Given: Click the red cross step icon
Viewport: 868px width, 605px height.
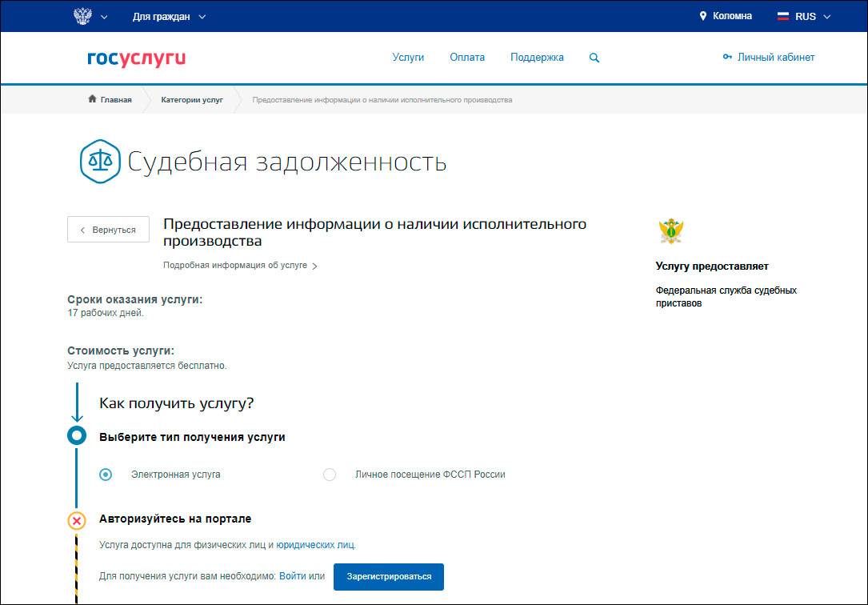Looking at the screenshot, I should tap(76, 521).
